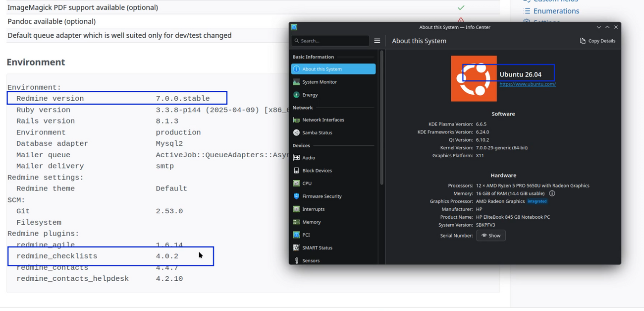644x311 pixels.
Task: Click the Ubuntu logo image
Action: pos(474,78)
